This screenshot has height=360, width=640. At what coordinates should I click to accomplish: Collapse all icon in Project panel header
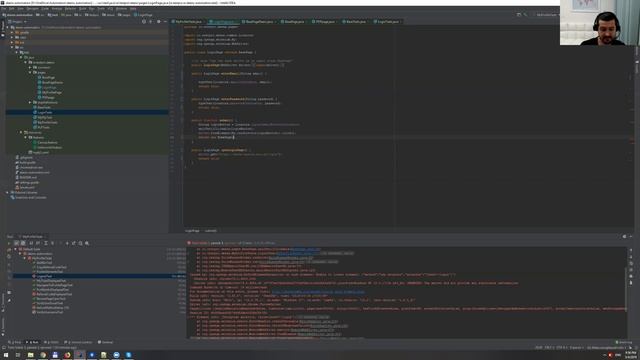[151, 22]
